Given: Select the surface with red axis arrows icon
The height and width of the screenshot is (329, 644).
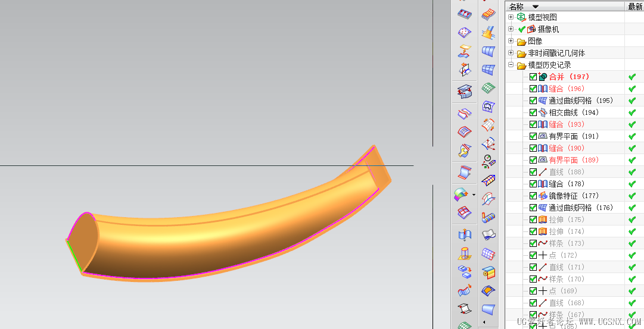Looking at the screenshot, I should pos(488,143).
